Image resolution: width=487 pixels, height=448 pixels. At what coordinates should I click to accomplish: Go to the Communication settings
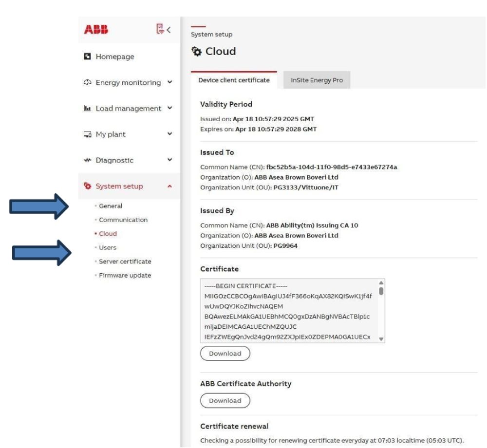tap(123, 220)
